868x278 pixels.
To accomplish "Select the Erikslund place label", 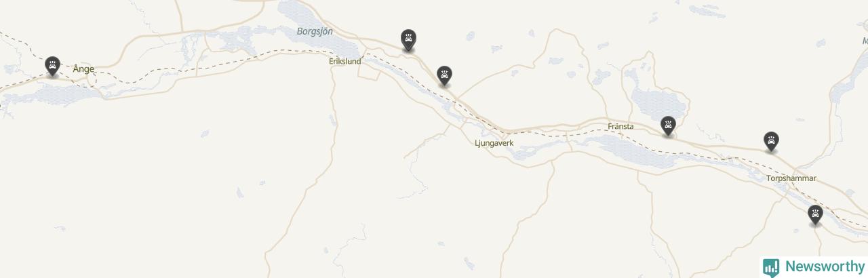I will [x=344, y=61].
